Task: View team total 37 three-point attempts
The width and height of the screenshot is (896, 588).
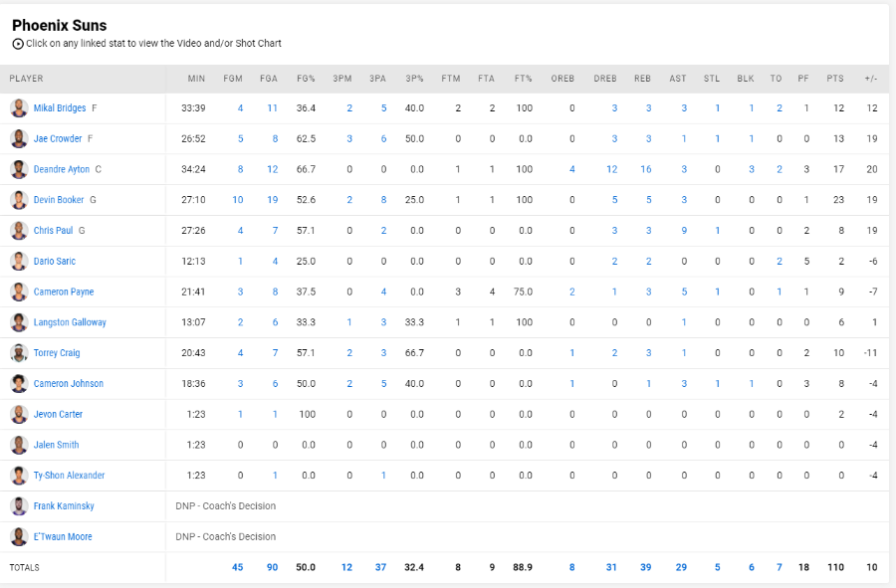Action: [x=380, y=567]
